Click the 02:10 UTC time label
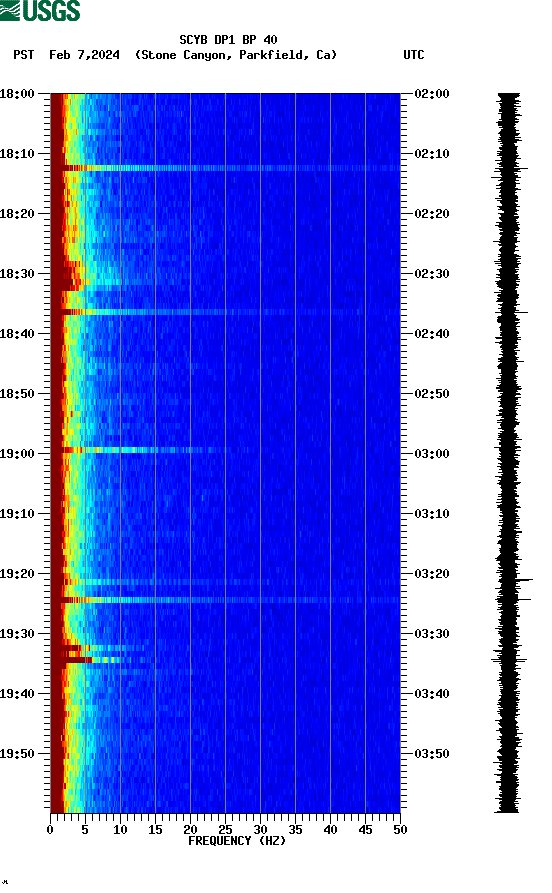 [432, 154]
